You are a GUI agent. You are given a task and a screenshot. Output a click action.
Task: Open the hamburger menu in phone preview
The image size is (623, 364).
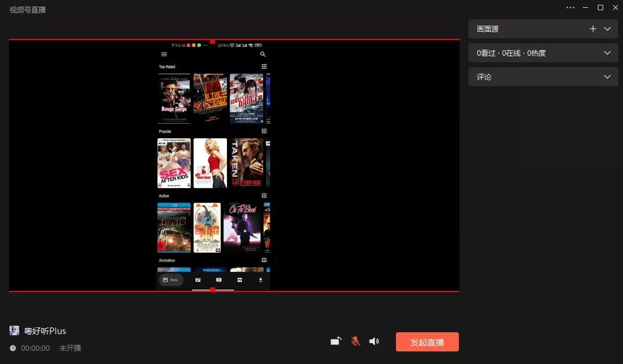164,54
